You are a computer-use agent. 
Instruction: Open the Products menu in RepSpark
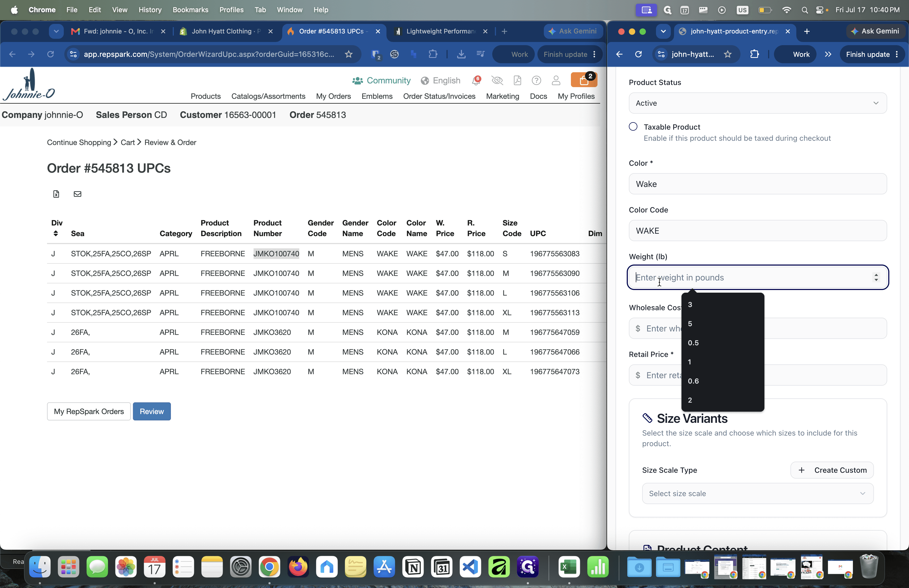coord(205,96)
